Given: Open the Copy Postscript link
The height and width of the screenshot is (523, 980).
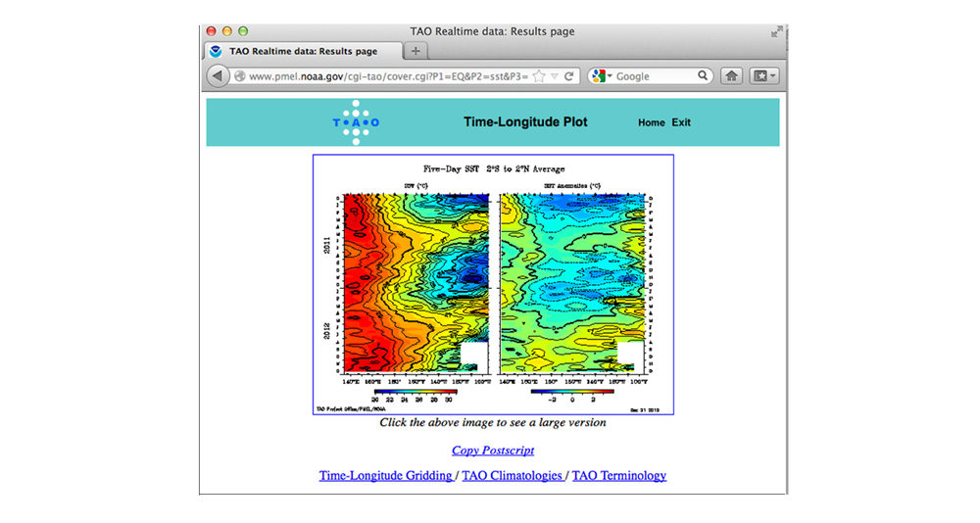Looking at the screenshot, I should [493, 451].
